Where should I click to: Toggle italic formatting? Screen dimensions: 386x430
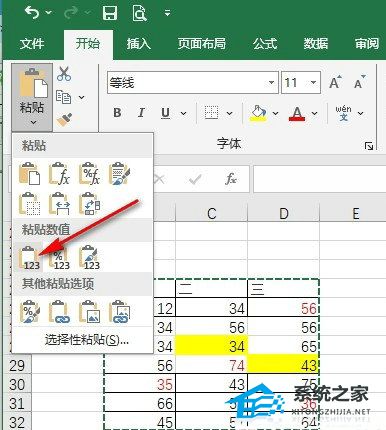coord(141,113)
